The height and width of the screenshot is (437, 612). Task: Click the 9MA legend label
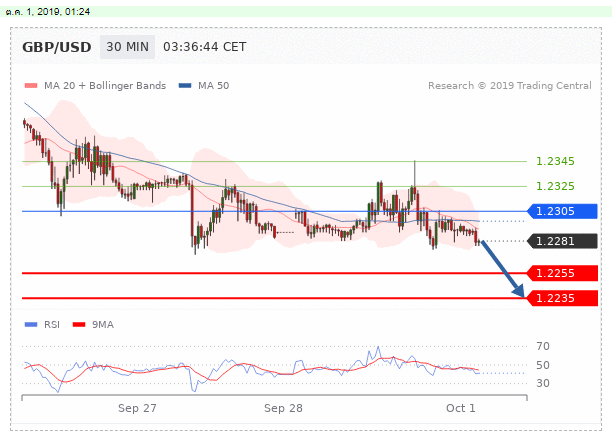[103, 324]
